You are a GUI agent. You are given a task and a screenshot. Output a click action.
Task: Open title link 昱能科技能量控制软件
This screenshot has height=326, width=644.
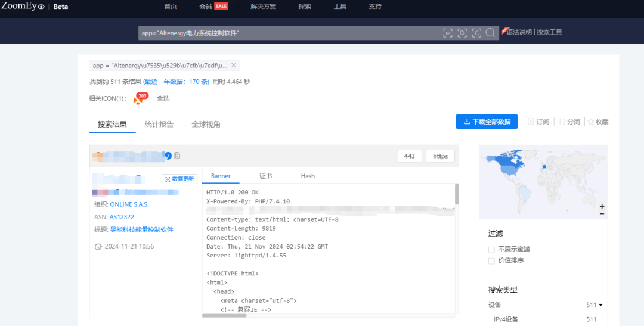click(141, 229)
